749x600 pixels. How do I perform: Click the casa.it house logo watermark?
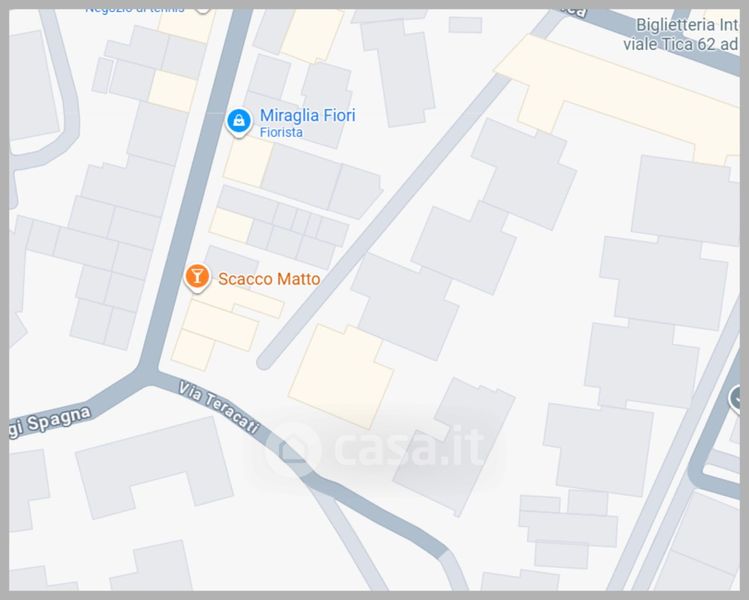(x=292, y=450)
